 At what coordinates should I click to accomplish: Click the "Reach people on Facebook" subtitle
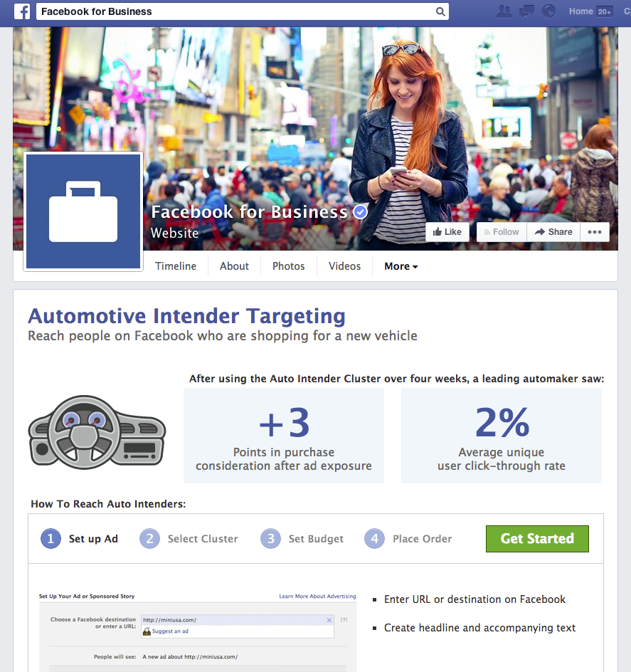[223, 336]
